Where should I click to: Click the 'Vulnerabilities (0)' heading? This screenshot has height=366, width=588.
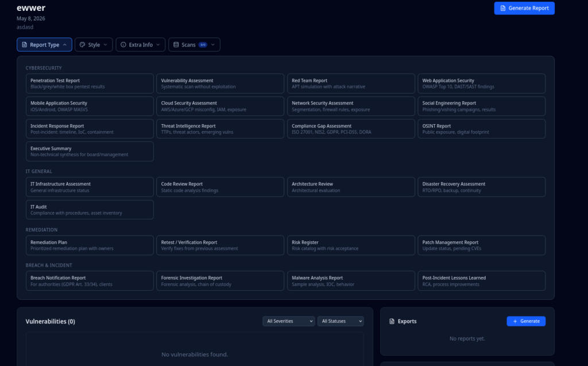click(x=51, y=321)
